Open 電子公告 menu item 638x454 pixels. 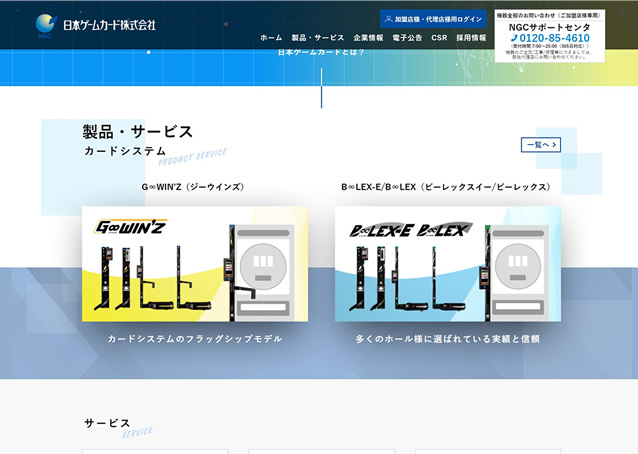coord(407,38)
